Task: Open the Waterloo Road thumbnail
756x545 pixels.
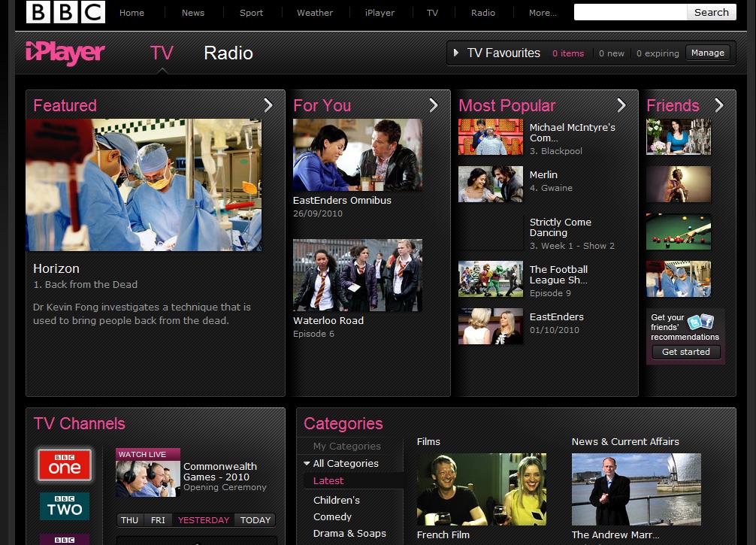Action: tap(357, 275)
